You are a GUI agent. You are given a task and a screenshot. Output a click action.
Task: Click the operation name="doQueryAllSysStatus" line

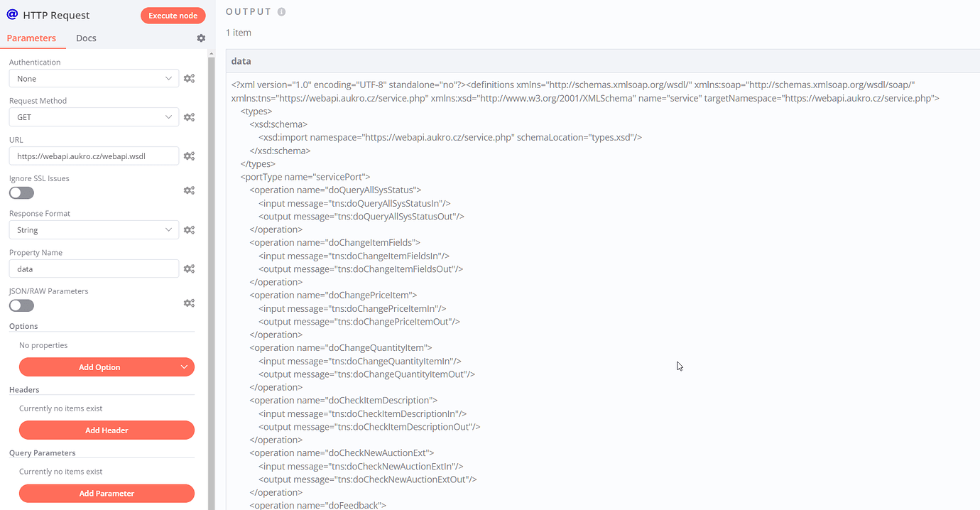tap(335, 190)
